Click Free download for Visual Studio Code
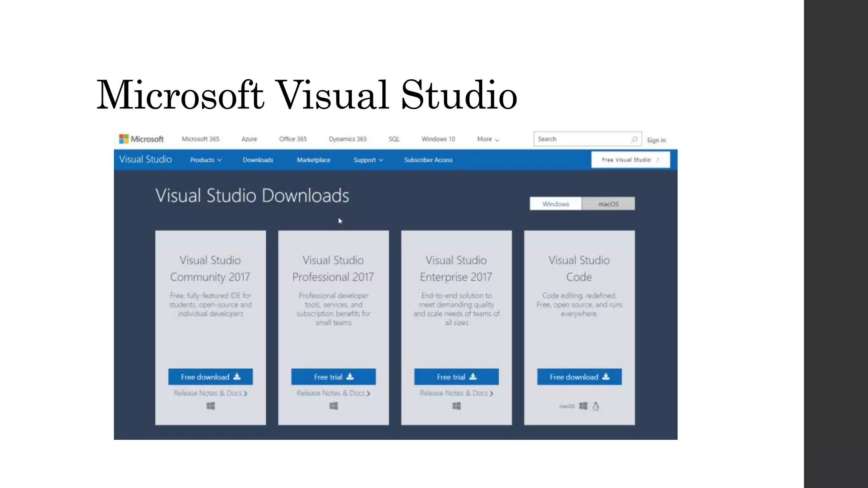 point(579,377)
